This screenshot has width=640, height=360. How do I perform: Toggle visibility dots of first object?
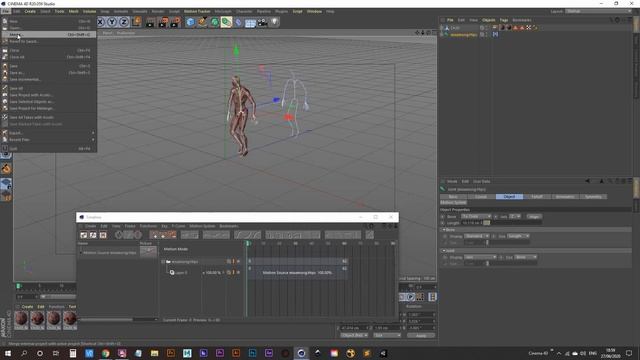487,28
